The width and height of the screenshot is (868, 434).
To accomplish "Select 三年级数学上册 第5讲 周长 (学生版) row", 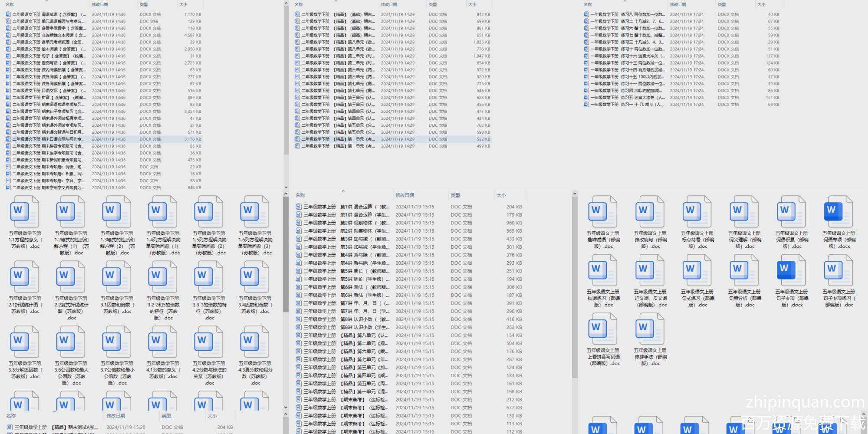I will point(343,279).
